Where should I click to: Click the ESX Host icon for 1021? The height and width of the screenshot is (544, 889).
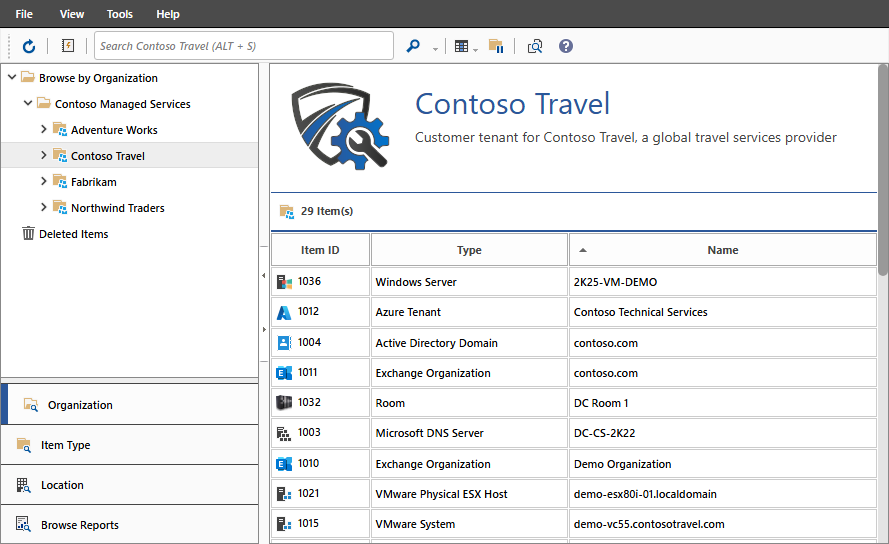point(284,494)
